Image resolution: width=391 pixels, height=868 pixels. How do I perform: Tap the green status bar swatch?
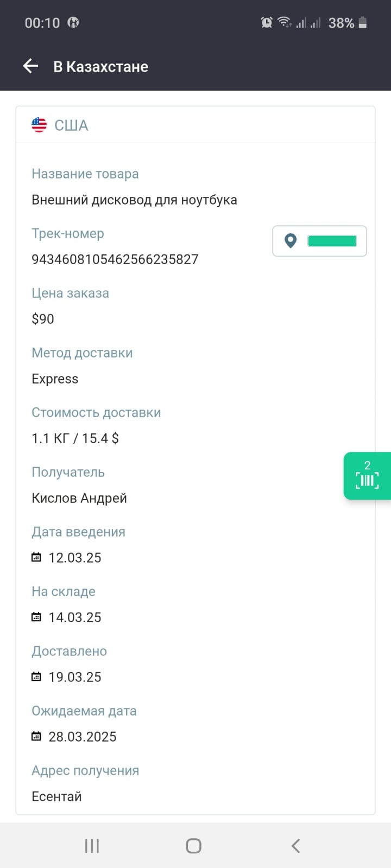point(332,241)
